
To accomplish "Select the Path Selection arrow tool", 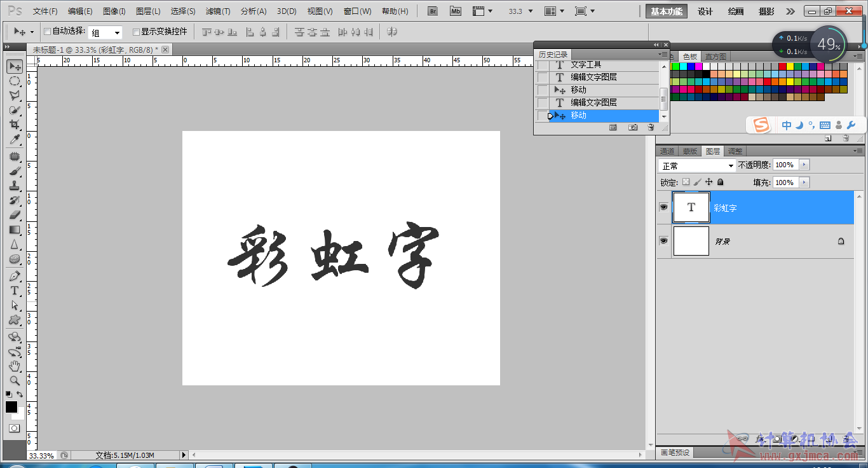I will pos(15,305).
